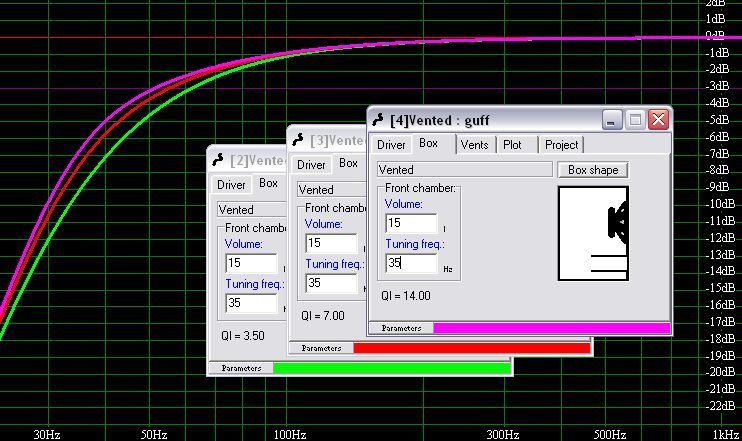Select the Box tab in window [2]

coord(269,183)
